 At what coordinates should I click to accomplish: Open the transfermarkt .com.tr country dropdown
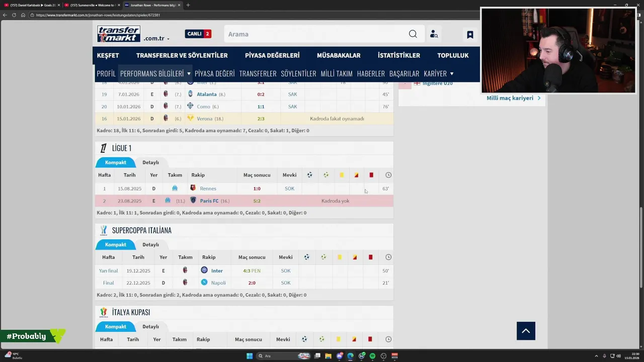[x=156, y=38]
